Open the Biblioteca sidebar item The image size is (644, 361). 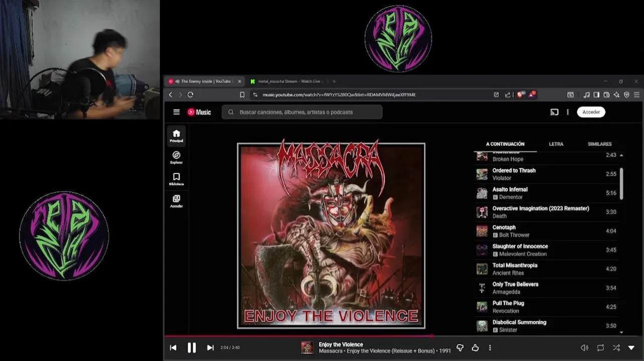[177, 179]
